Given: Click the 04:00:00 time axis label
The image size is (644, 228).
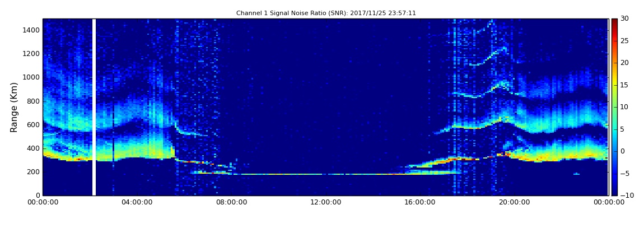Looking at the screenshot, I should pos(137,202).
